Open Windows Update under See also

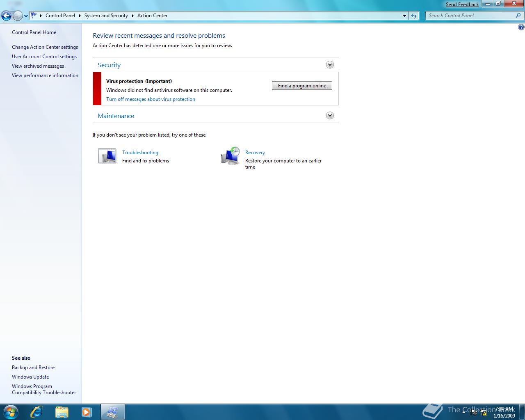(30, 377)
